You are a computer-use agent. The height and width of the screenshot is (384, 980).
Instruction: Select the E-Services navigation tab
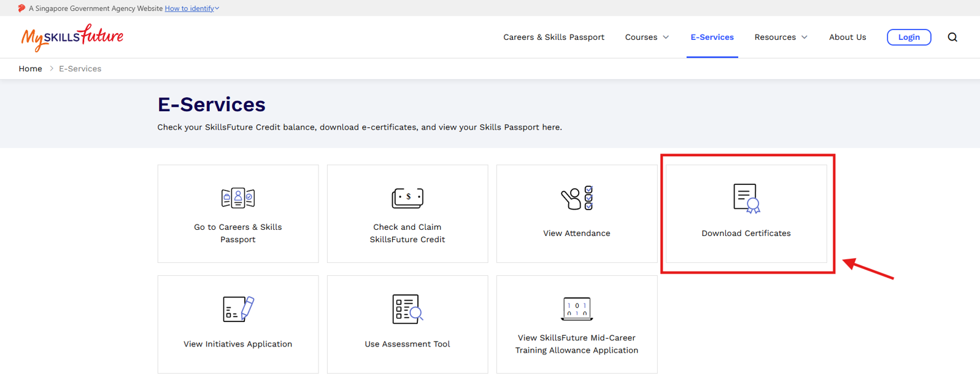pyautogui.click(x=712, y=37)
